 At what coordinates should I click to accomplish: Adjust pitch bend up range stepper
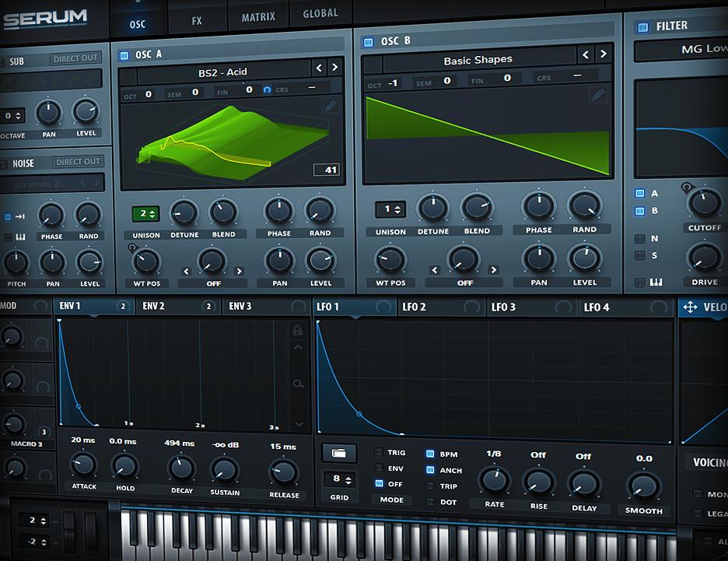click(x=36, y=521)
